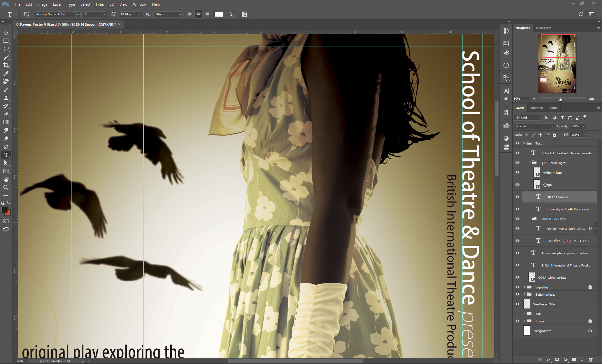Click the text color white swatch

(x=219, y=14)
